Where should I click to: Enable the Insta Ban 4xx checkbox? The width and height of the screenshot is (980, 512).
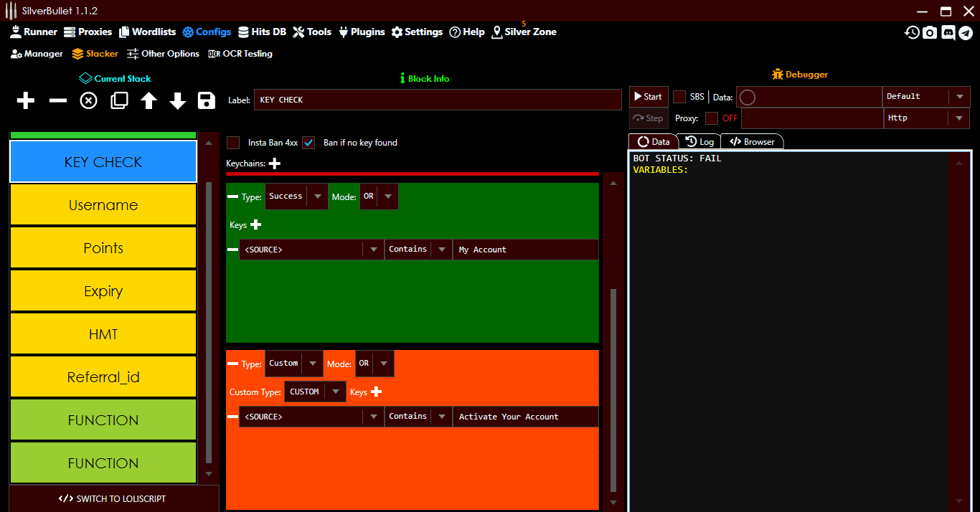(x=232, y=142)
